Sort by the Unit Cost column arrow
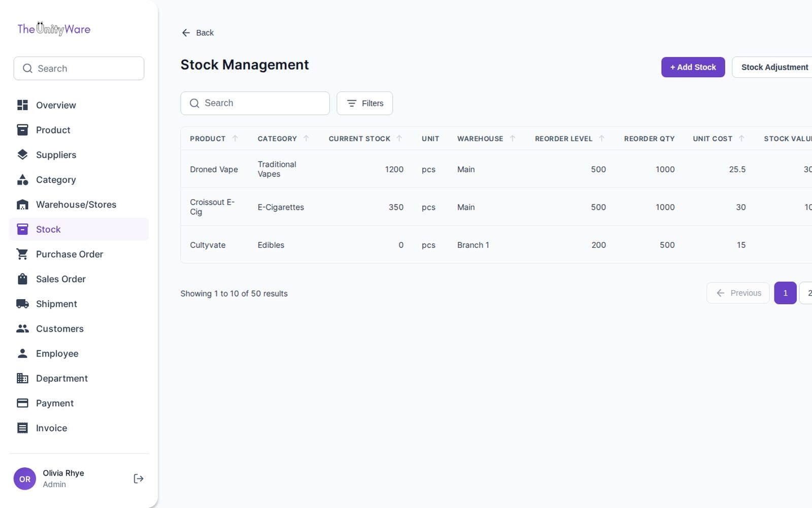This screenshot has width=812, height=508. pyautogui.click(x=741, y=138)
